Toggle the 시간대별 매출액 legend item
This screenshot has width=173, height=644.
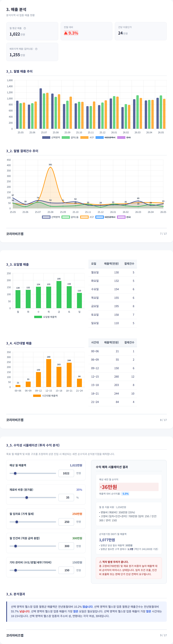tap(45, 396)
